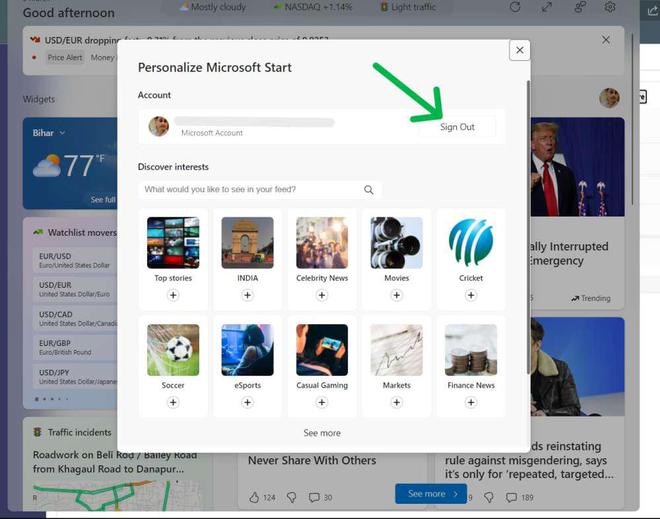Open the Trump news image card

[x=578, y=167]
